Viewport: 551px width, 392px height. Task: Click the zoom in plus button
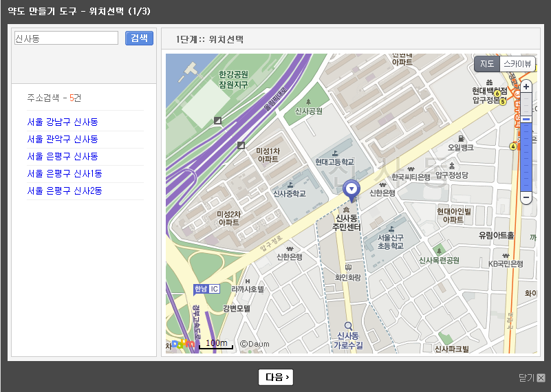coord(526,87)
